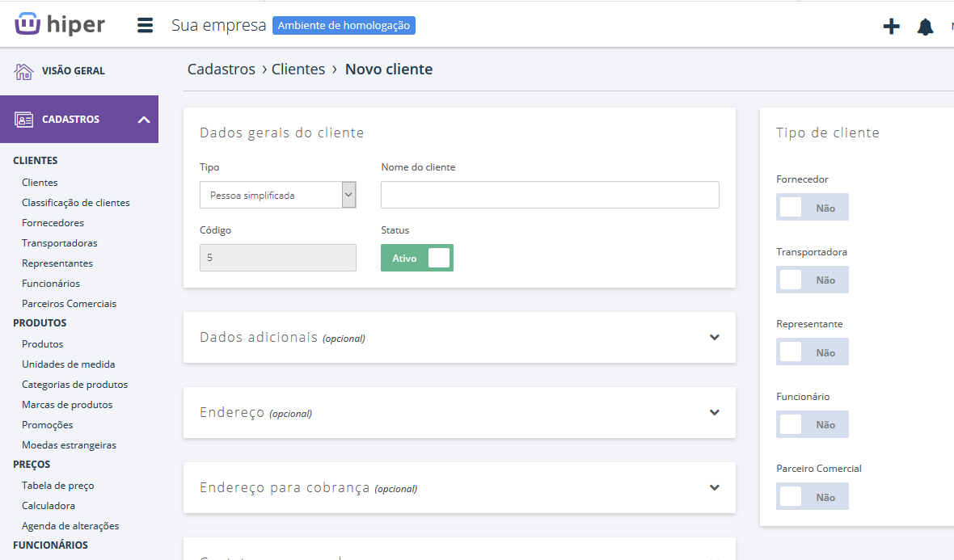This screenshot has width=954, height=560.
Task: Expand the Endereço para cobrança section
Action: pos(714,488)
